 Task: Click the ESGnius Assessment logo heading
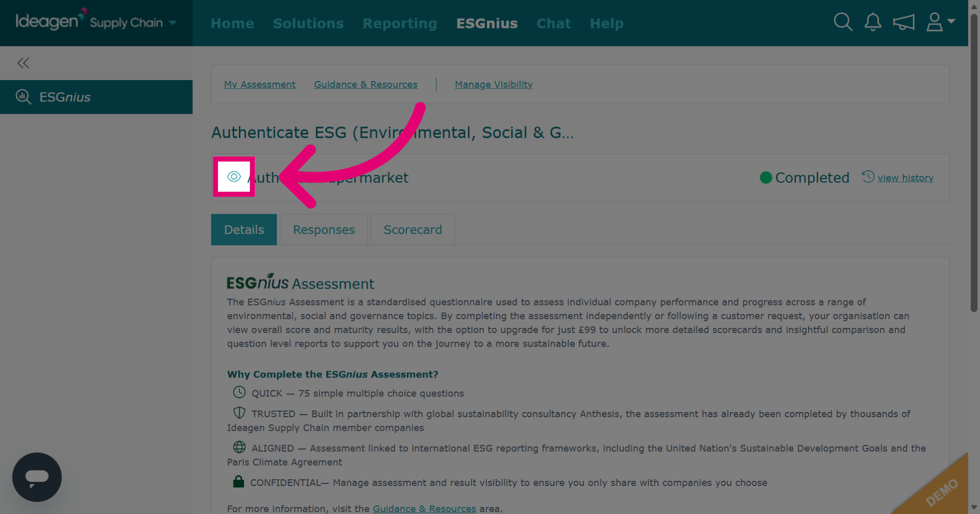[300, 282]
